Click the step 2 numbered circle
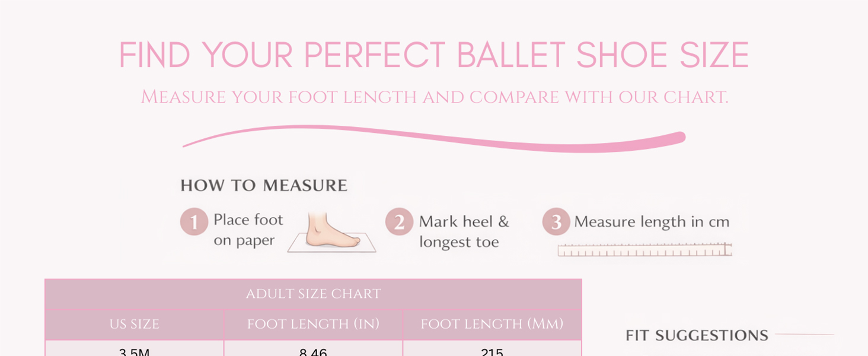Screen dimensions: 868x356 point(399,223)
